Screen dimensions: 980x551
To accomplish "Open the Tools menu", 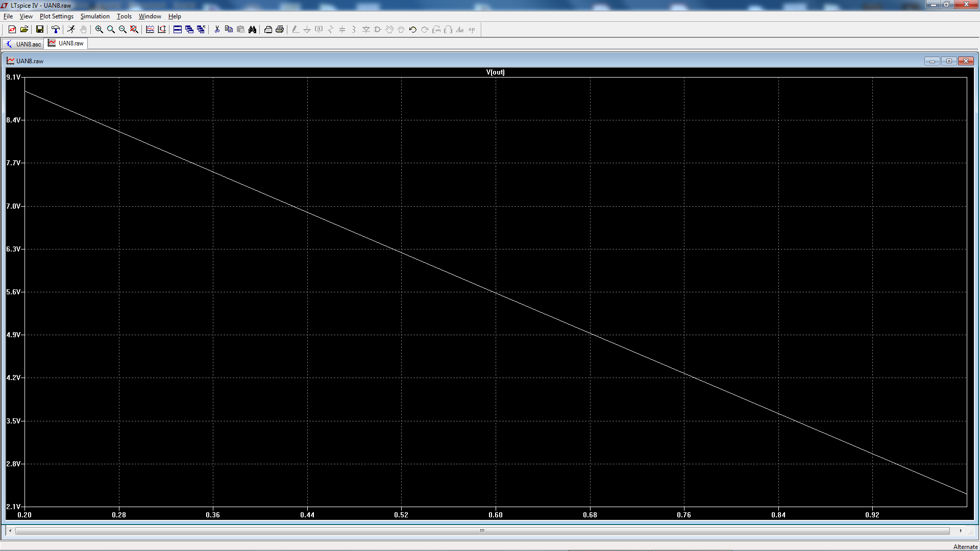I will click(124, 16).
